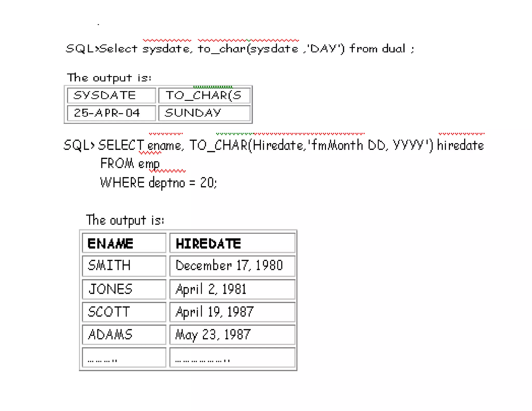This screenshot has width=532, height=411.
Task: Click first 'The output is:' label
Action: coord(109,78)
